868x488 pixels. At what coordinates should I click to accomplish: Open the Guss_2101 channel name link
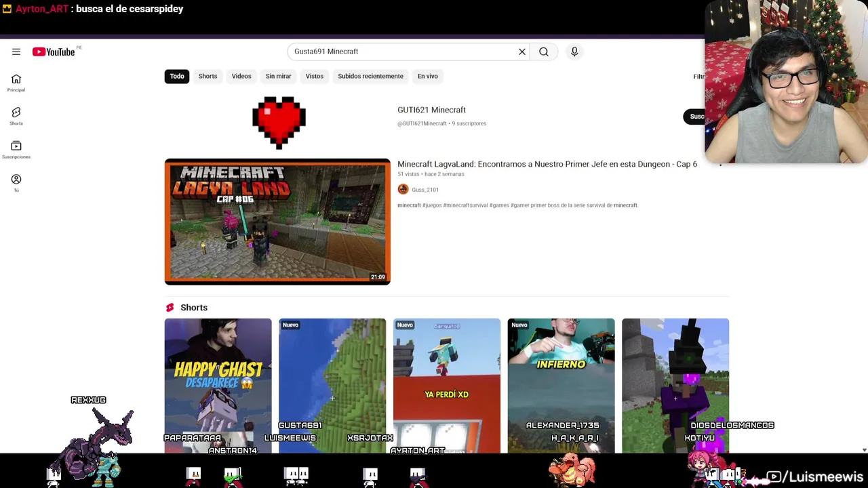click(x=425, y=190)
